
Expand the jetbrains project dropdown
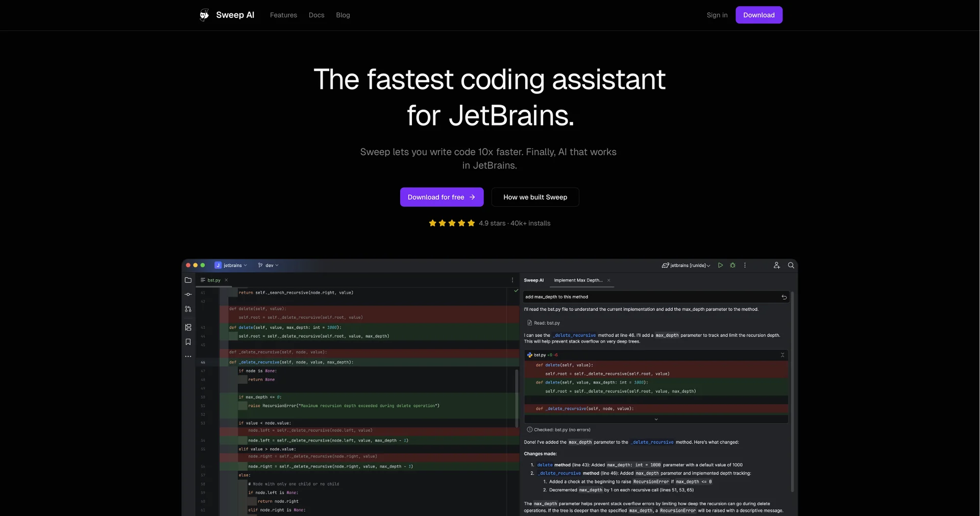(231, 265)
